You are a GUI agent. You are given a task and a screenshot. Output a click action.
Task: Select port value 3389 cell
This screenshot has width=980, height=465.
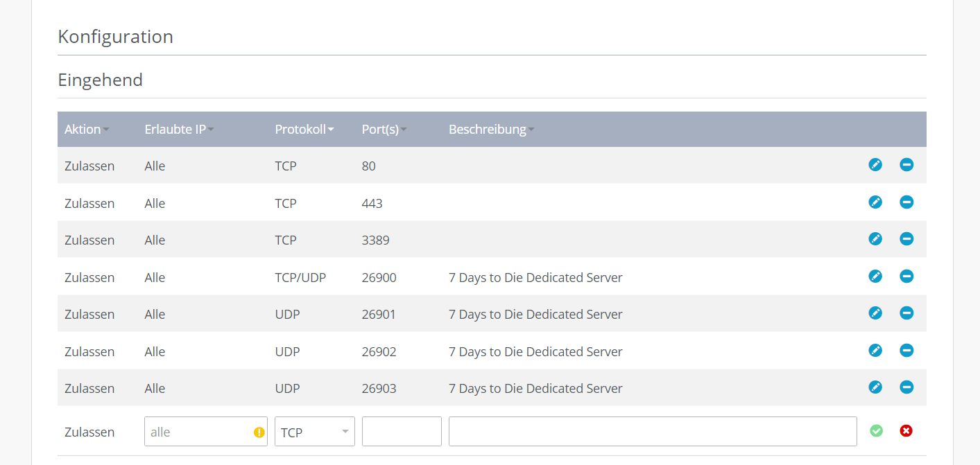point(376,240)
